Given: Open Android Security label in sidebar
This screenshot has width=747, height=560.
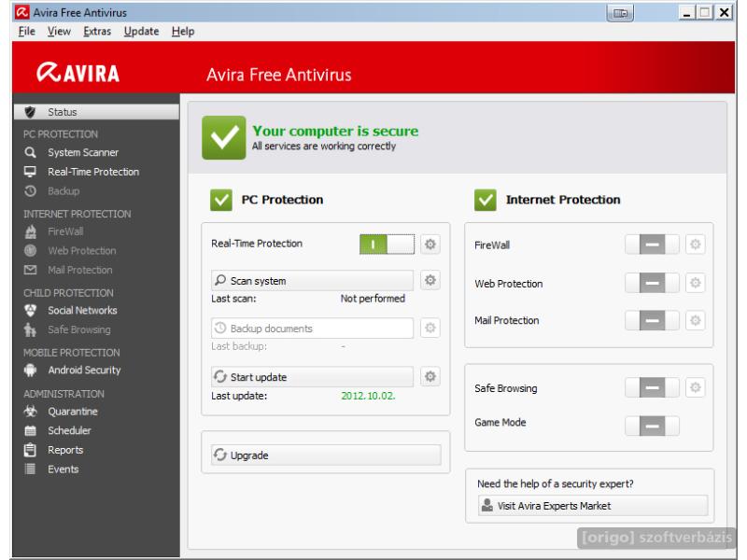Looking at the screenshot, I should pos(84,370).
